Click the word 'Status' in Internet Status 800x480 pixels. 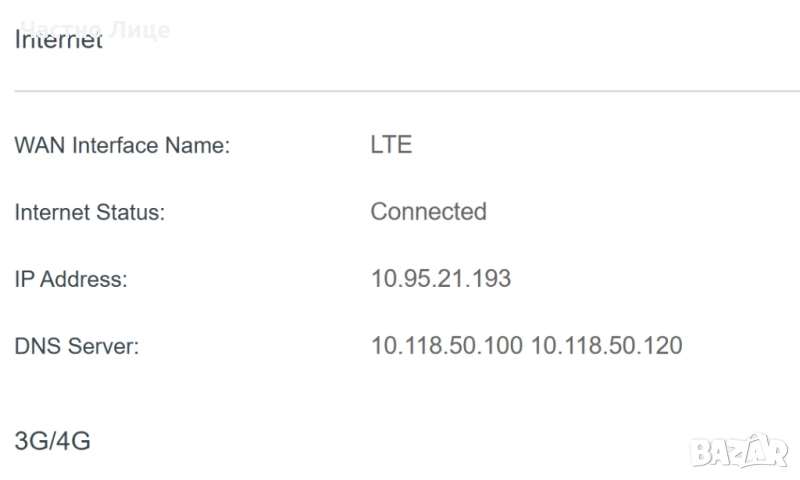pos(131,212)
